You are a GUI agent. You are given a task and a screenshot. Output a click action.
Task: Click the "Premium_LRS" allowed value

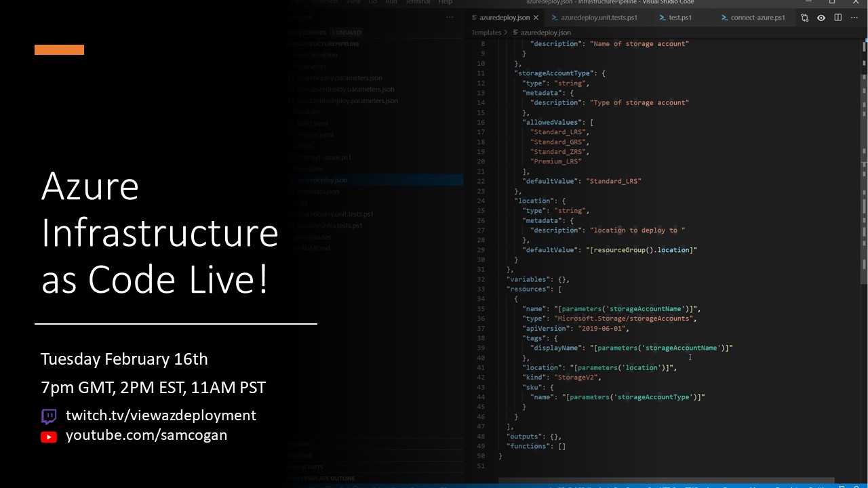pyautogui.click(x=556, y=162)
